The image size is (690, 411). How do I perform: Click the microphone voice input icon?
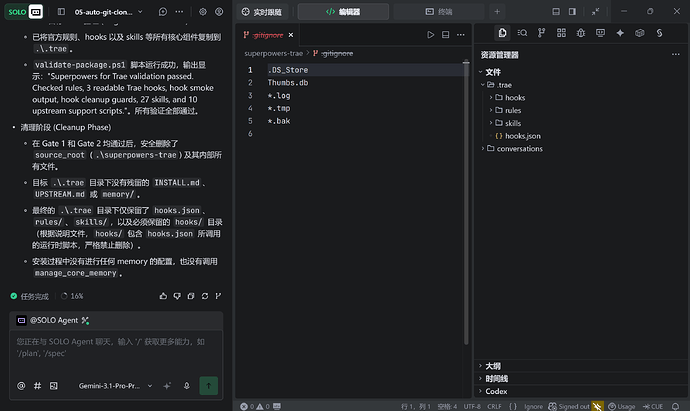(x=187, y=386)
